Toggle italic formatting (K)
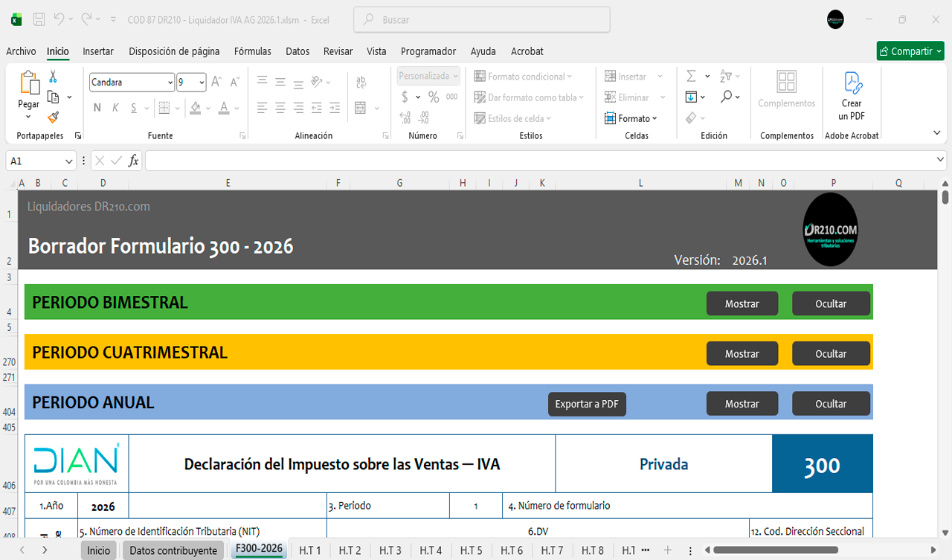Image resolution: width=952 pixels, height=560 pixels. pyautogui.click(x=115, y=108)
